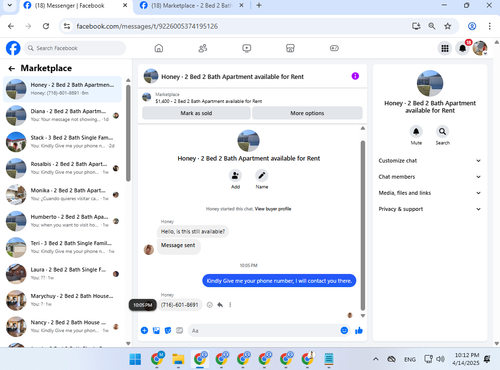The image size is (500, 370).
Task: Open Teri's 3 Bed 2 Bath conversation
Action: click(62, 247)
